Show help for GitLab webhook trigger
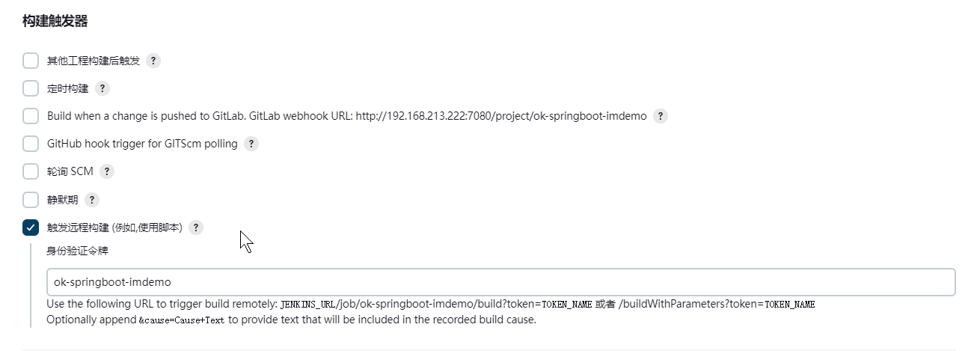Viewport: 980px width, 351px height. tap(661, 116)
